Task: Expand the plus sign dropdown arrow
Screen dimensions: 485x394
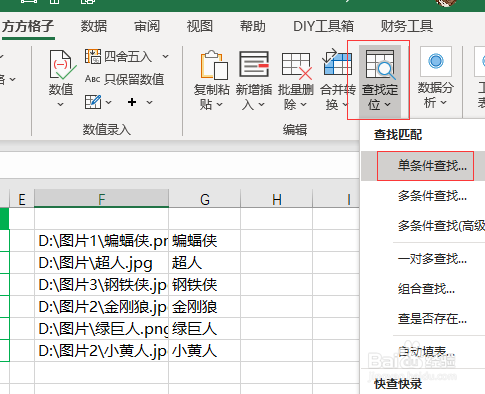Action: tap(149, 102)
